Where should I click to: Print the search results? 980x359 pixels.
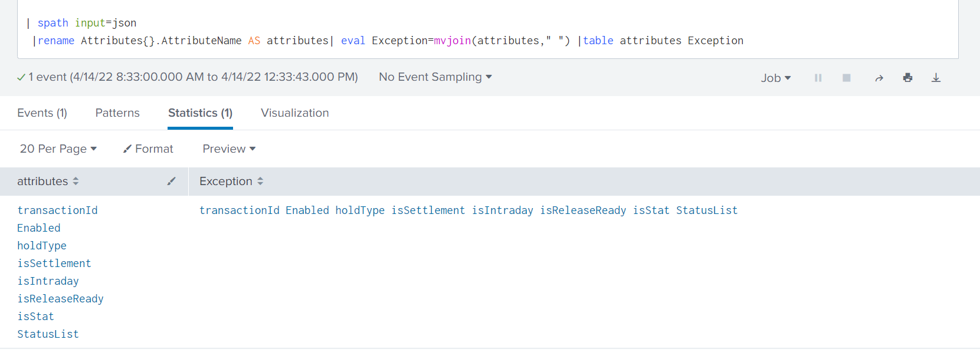pos(907,78)
